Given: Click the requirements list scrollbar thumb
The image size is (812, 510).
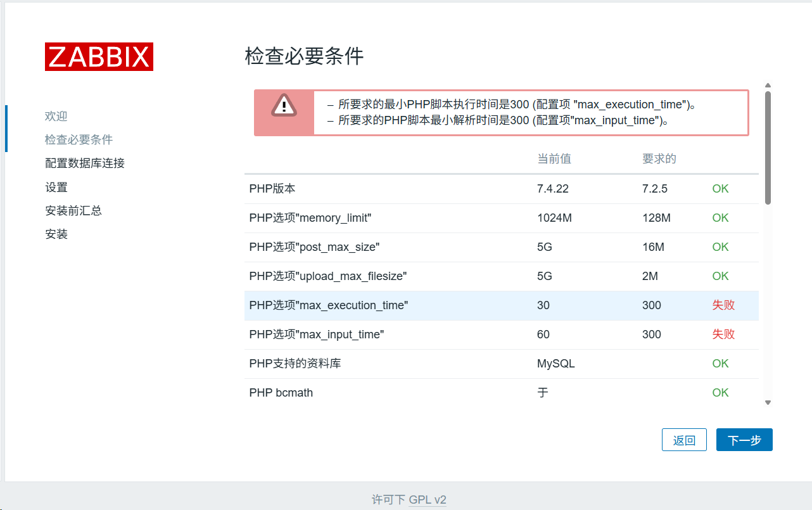Looking at the screenshot, I should [x=768, y=148].
